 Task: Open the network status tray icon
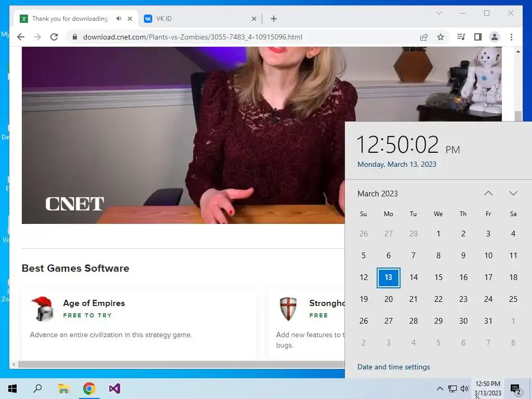click(453, 389)
